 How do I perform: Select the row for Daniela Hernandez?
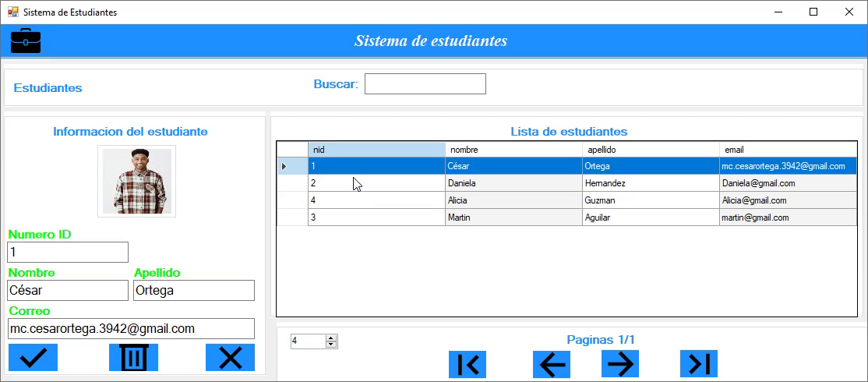coord(514,183)
